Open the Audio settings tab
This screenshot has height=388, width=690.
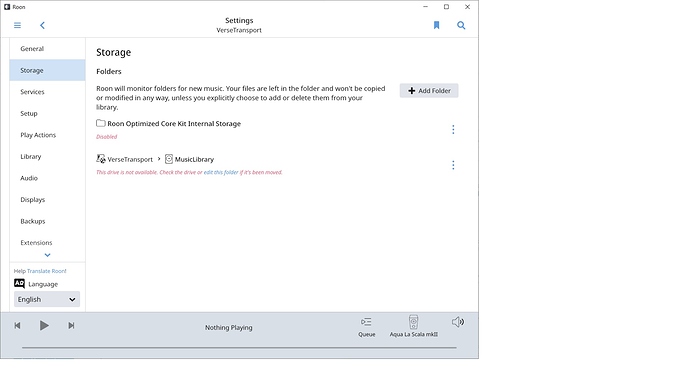click(48, 178)
